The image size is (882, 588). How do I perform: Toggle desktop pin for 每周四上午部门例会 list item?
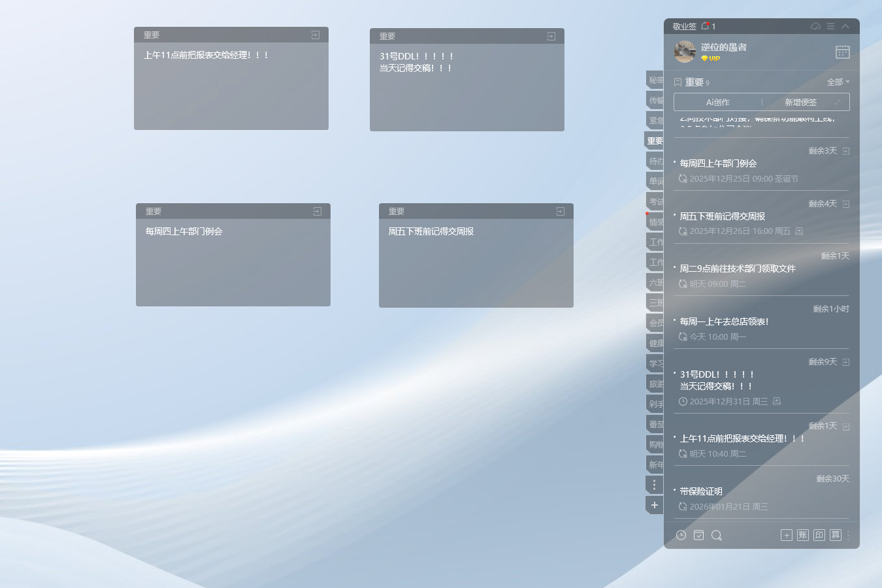845,151
